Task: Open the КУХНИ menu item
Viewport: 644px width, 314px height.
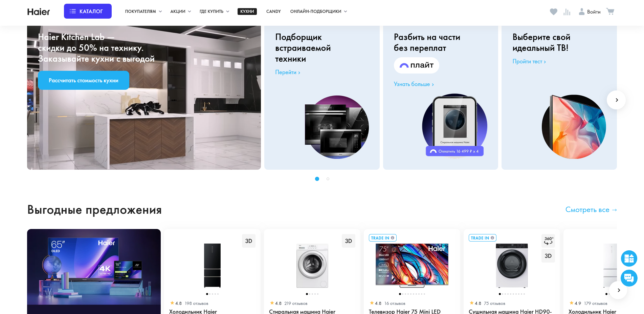Action: (x=247, y=12)
